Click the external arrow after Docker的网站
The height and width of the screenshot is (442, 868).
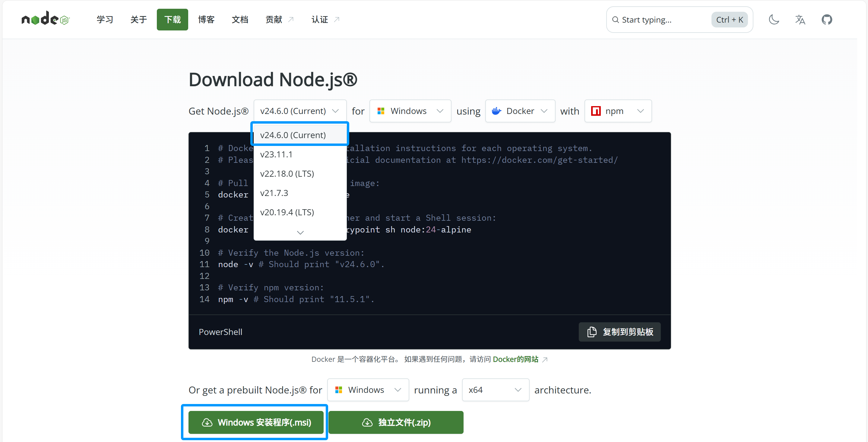tap(544, 360)
